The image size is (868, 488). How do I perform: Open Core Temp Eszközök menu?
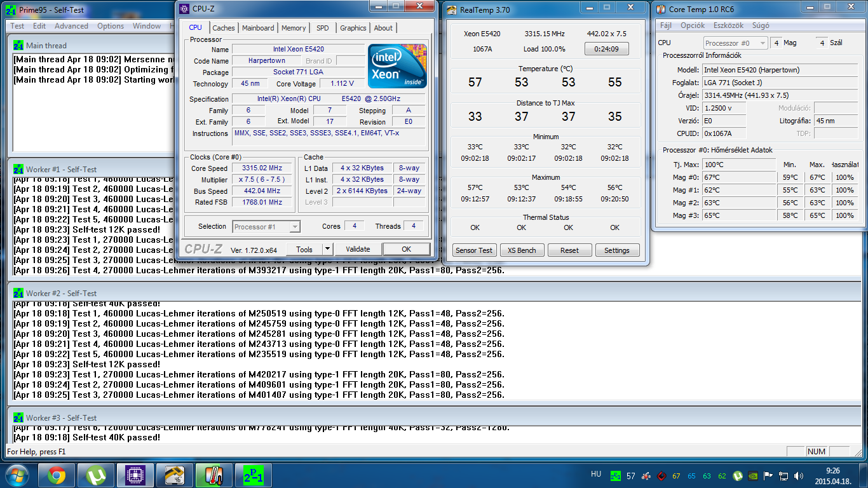[728, 25]
